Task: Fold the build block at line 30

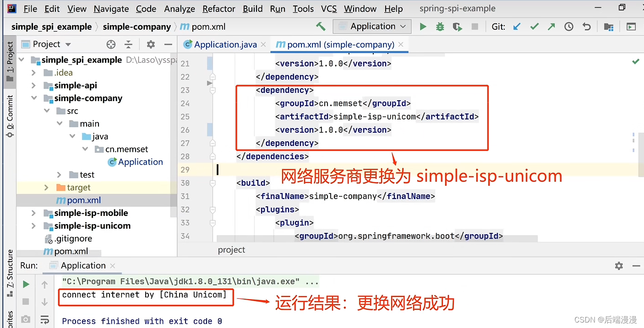Action: point(213,183)
